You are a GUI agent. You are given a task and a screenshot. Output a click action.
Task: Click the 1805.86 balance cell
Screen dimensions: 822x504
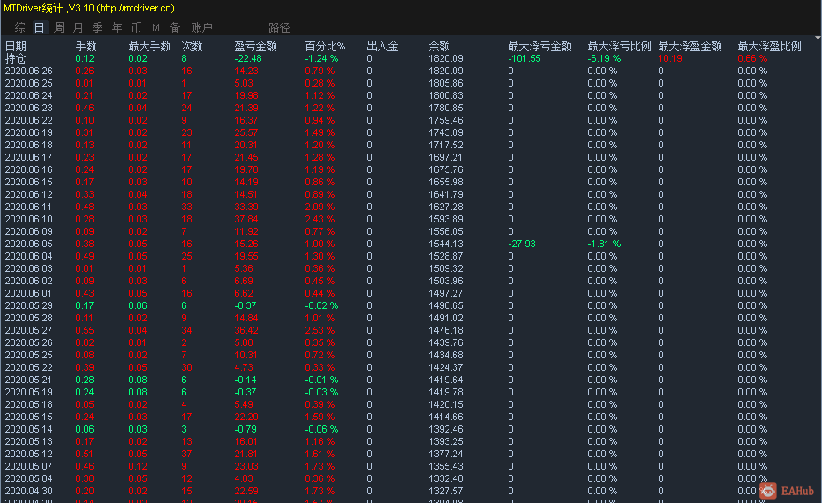point(446,83)
